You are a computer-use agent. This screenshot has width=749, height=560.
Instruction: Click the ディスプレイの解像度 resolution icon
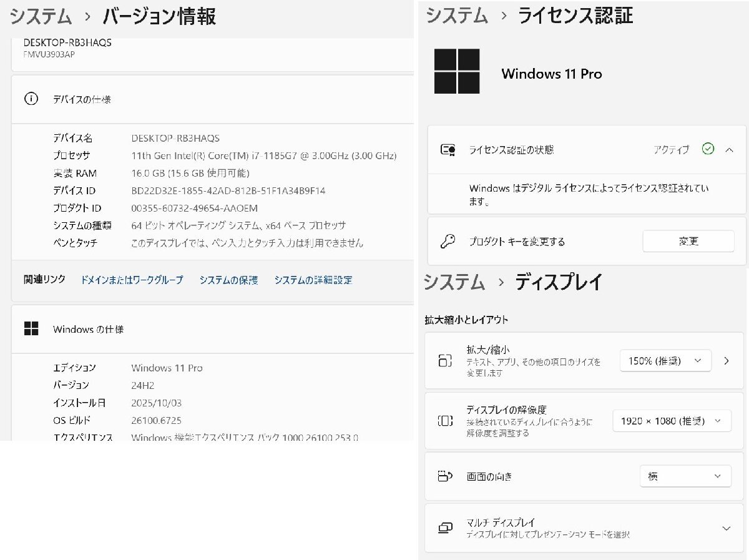[x=445, y=420]
